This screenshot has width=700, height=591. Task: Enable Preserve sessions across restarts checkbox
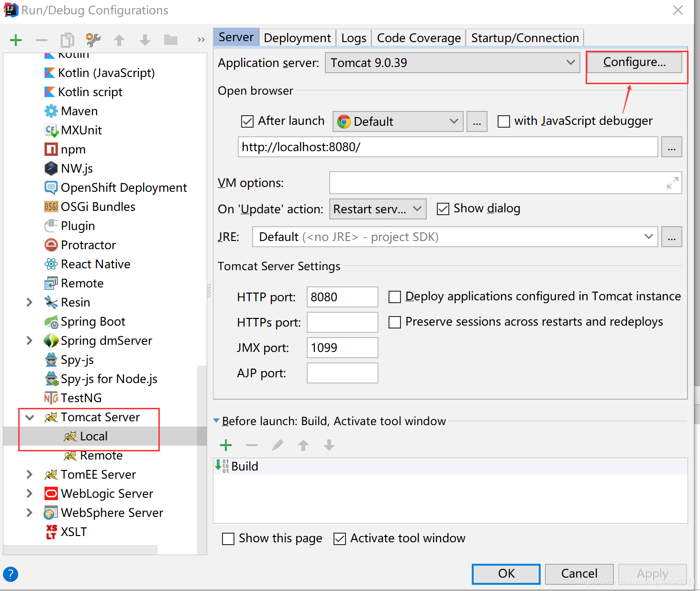pos(395,322)
